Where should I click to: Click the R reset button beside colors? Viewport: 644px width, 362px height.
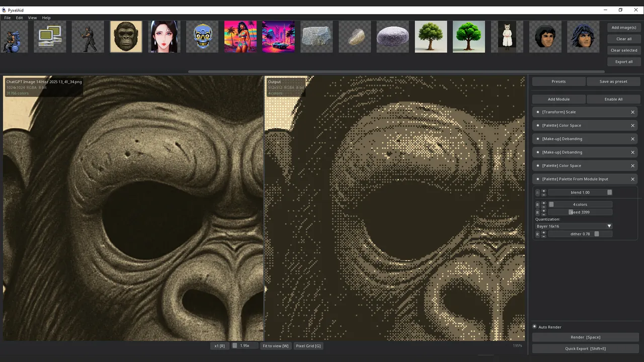pyautogui.click(x=537, y=205)
